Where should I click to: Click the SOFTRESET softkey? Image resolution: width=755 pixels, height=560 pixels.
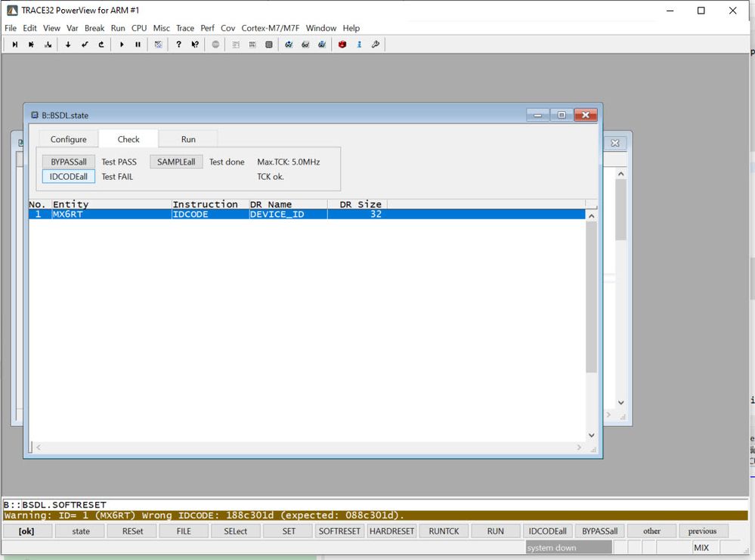click(x=339, y=531)
